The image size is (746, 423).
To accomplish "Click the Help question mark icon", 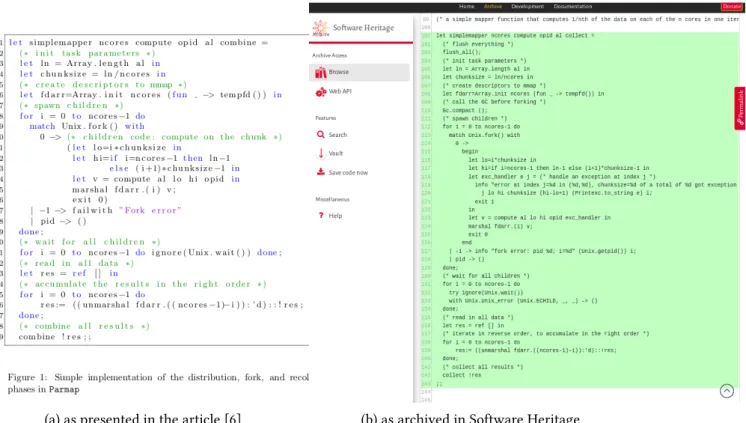I will point(321,216).
